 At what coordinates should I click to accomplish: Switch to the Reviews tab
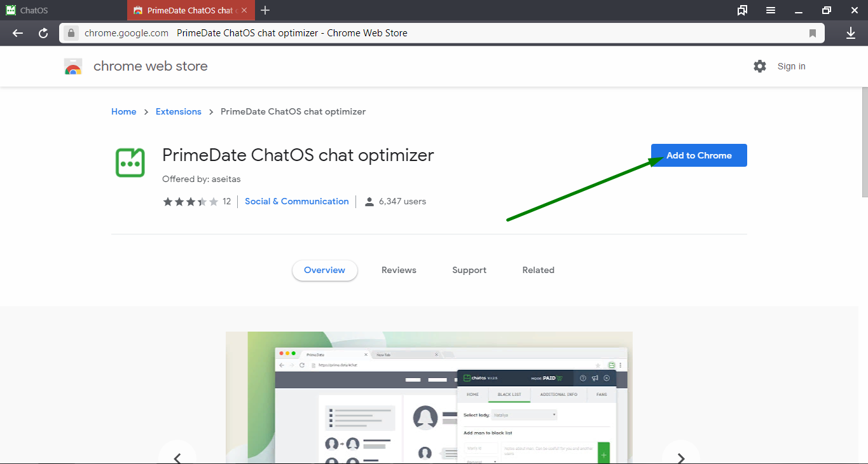[x=399, y=270]
